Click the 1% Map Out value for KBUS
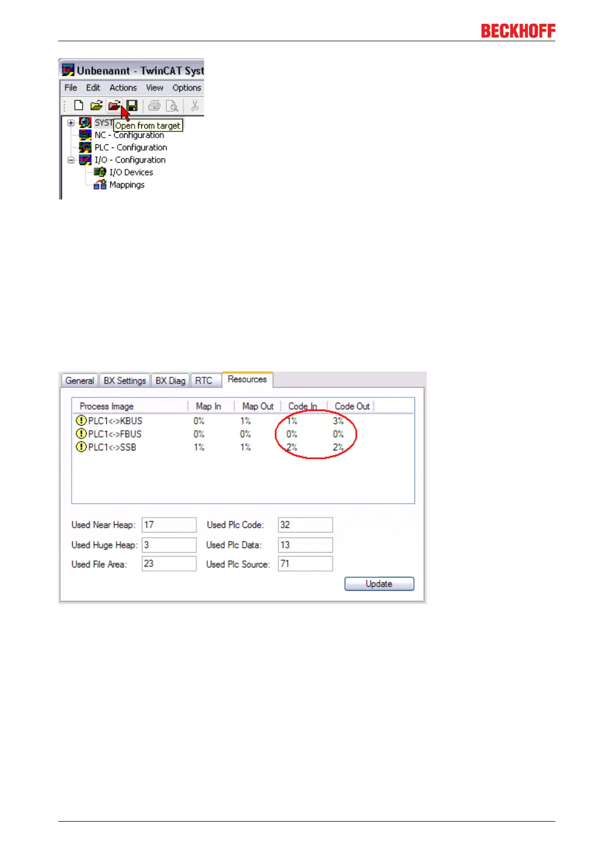Screen dimensions: 614x868 click(245, 421)
